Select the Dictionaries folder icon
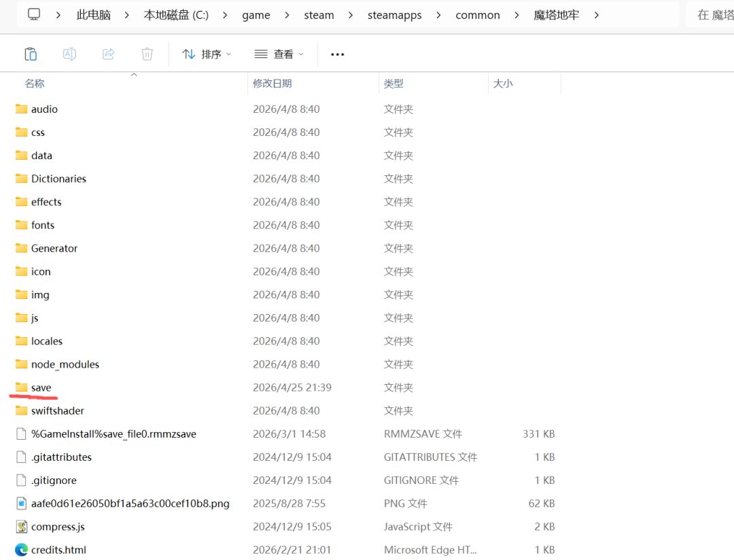Viewport: 734px width, 560px height. click(x=21, y=178)
